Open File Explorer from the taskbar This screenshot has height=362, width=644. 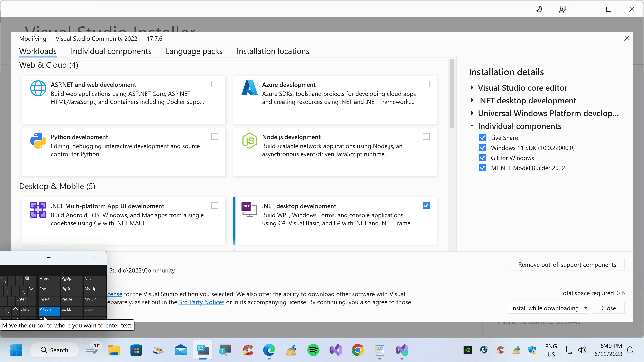coord(114,350)
